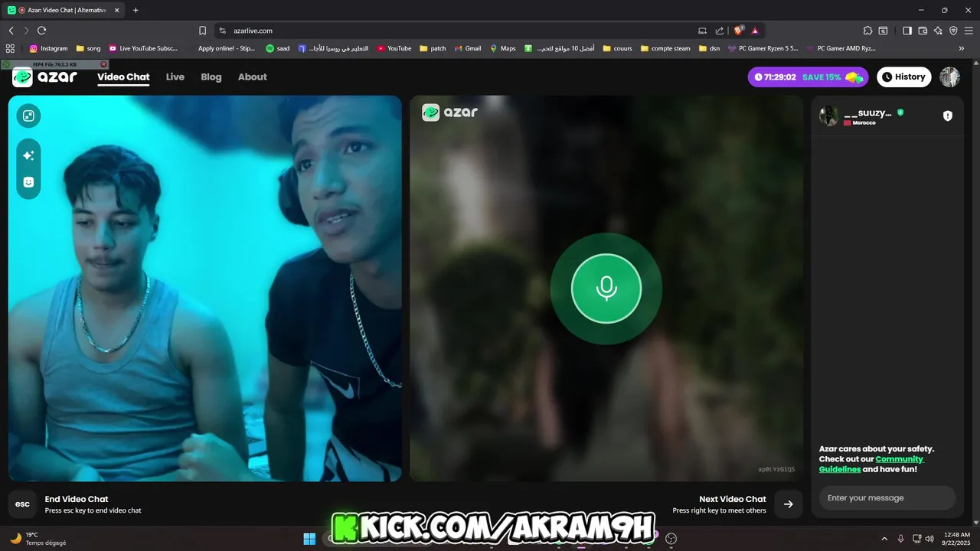Open the Brave Shields lion icon

point(738,31)
